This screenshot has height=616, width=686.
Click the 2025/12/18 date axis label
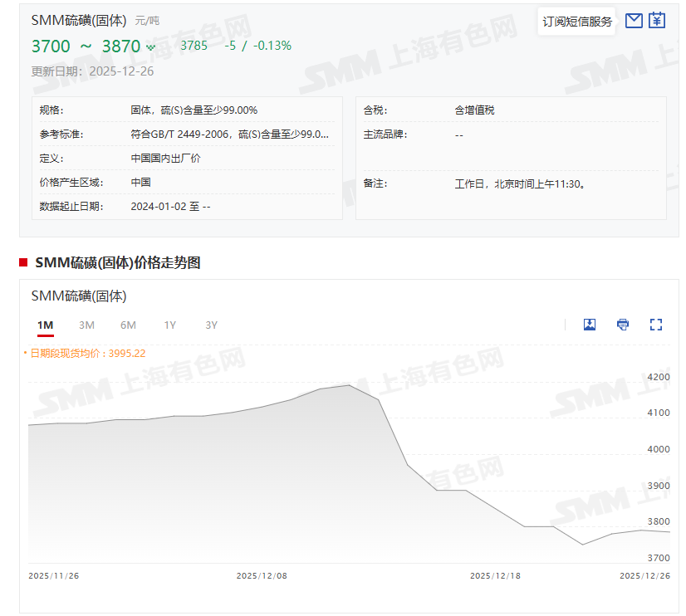[495, 575]
